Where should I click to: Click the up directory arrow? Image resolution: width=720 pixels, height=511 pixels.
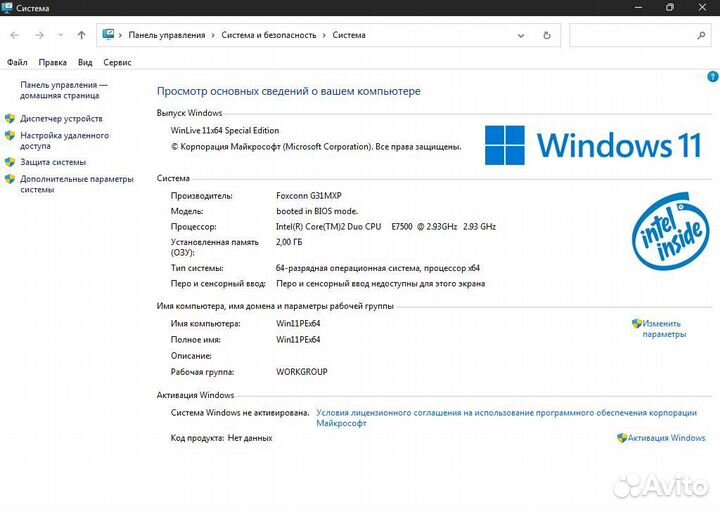coord(81,35)
